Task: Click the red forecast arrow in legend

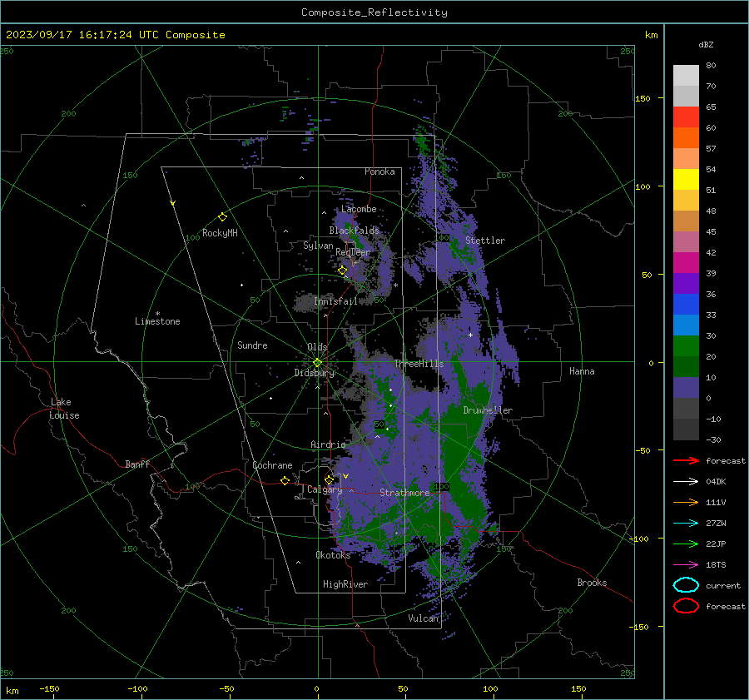Action: (x=686, y=460)
